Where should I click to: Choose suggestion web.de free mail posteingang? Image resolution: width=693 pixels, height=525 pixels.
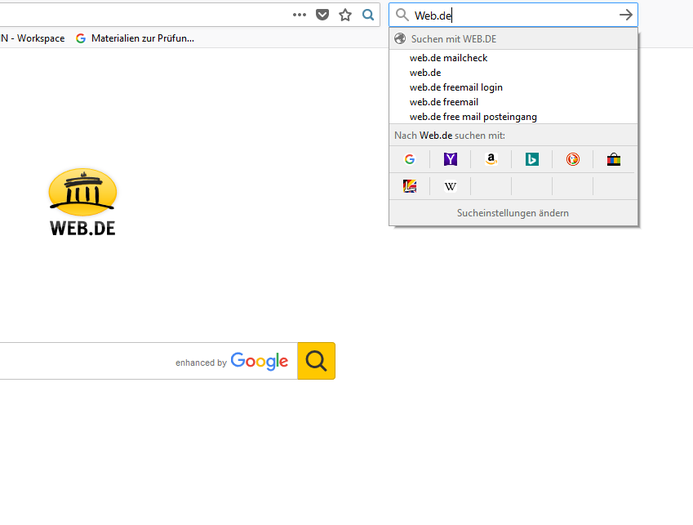[514, 117]
